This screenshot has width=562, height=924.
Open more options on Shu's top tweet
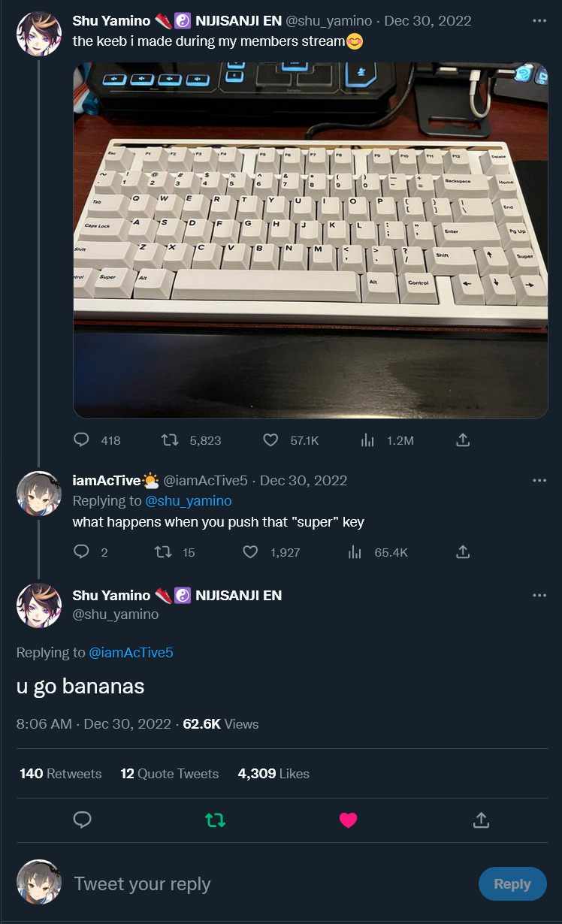(539, 20)
